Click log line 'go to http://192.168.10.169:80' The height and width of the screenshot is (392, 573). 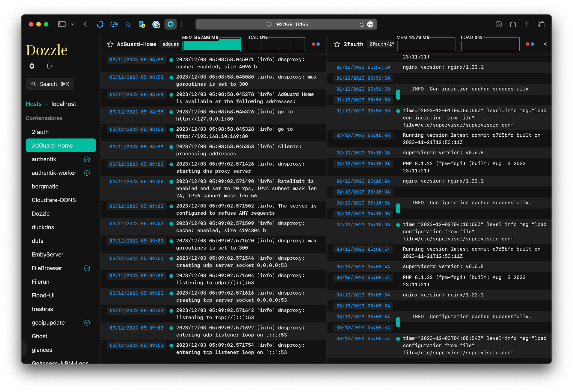(213, 133)
